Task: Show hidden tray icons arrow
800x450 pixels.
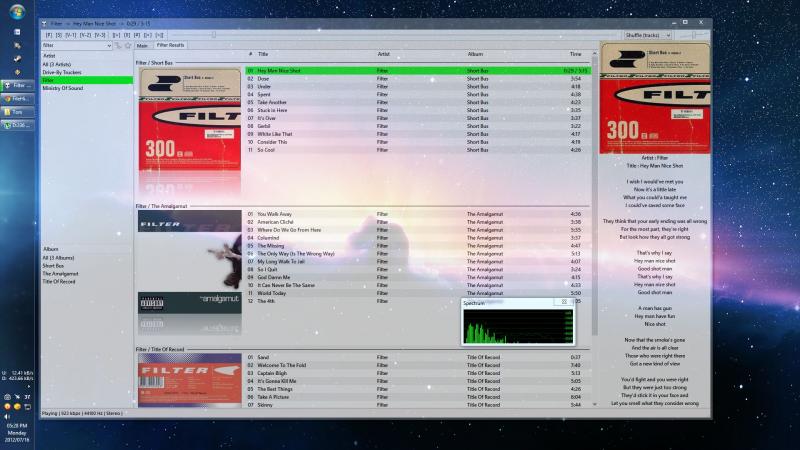Action: (28, 387)
